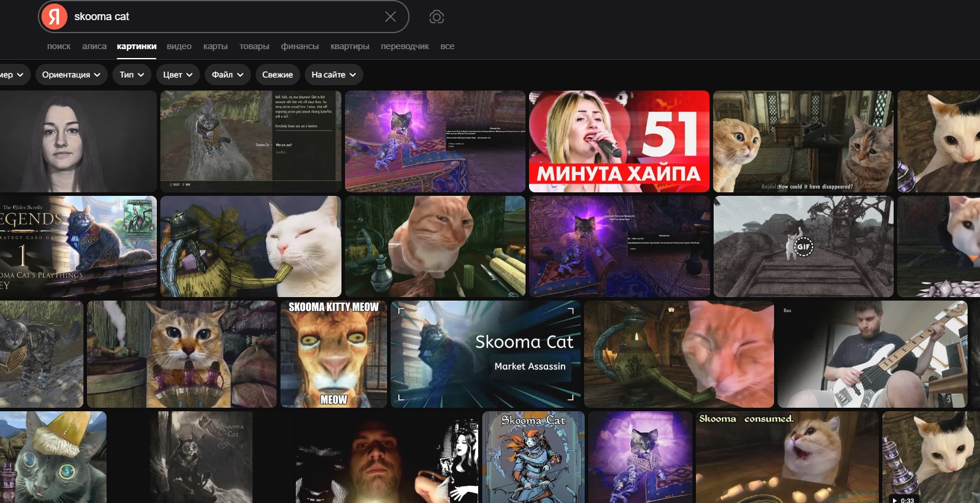Switch to the 'товары' tab
980x503 pixels.
coord(254,46)
